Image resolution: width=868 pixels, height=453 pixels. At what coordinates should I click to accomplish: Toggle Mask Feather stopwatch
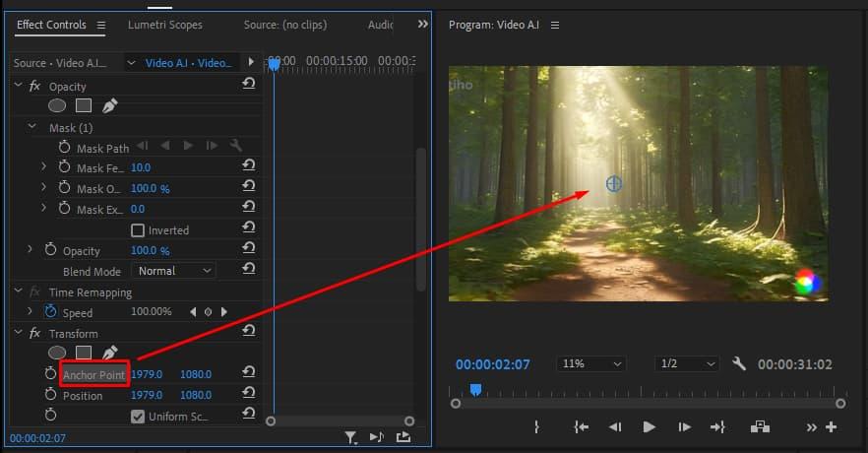point(64,166)
